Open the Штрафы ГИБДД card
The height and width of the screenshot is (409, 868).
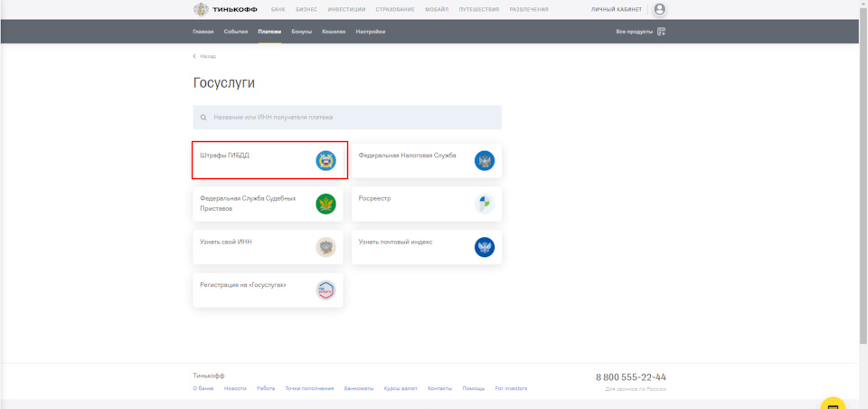(268, 161)
